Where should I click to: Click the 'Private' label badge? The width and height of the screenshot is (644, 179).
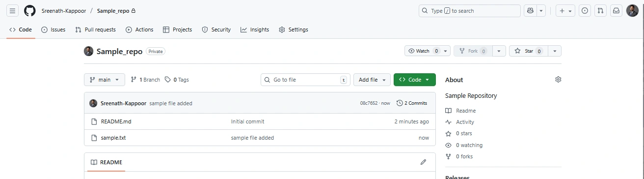156,51
